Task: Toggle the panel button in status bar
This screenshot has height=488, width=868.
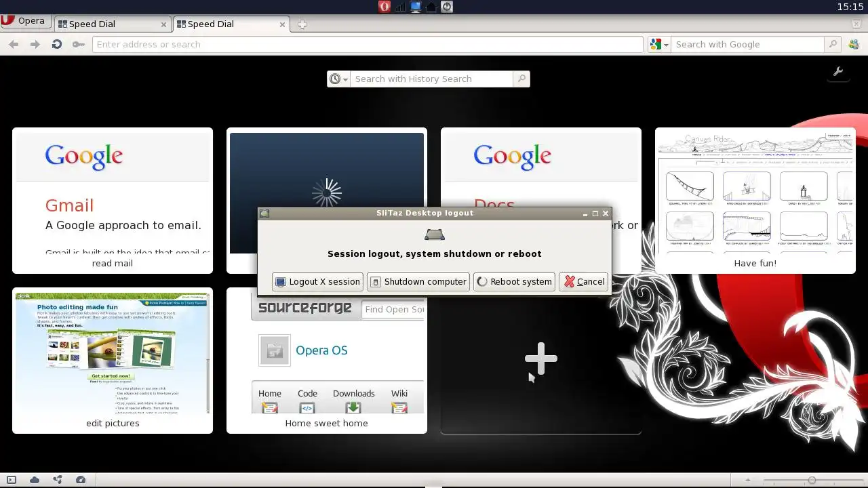Action: click(x=12, y=480)
